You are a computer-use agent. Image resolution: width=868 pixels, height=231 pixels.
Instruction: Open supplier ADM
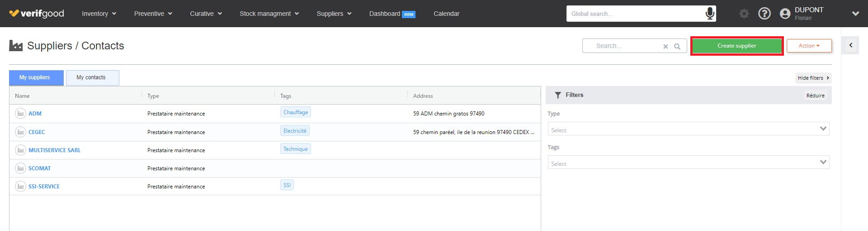point(35,114)
